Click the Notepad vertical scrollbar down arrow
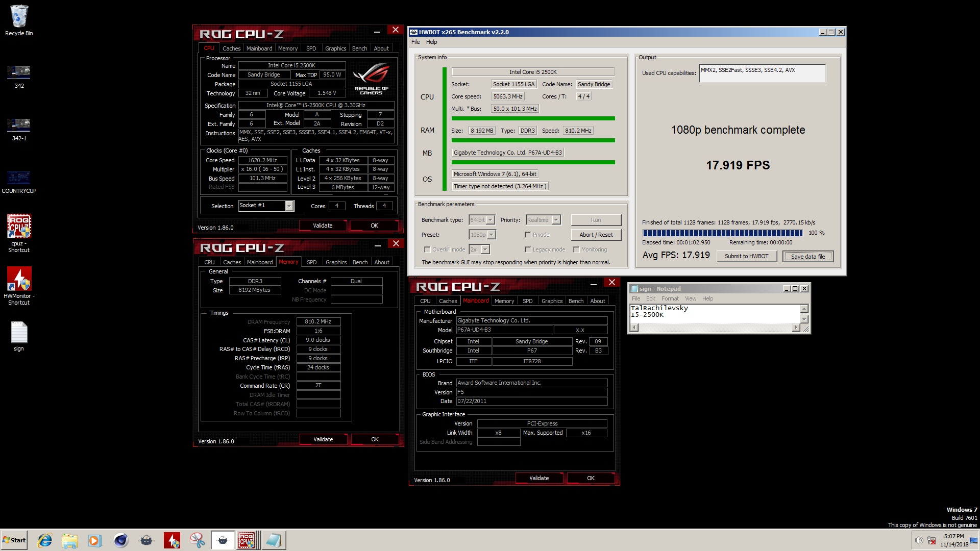 point(804,319)
